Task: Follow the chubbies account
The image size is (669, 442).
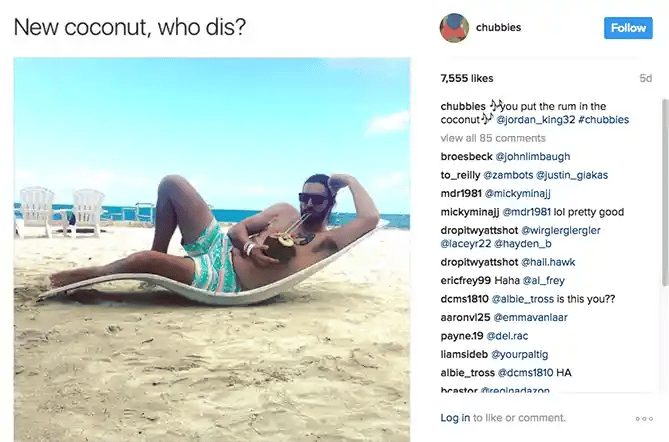Action: 628,28
